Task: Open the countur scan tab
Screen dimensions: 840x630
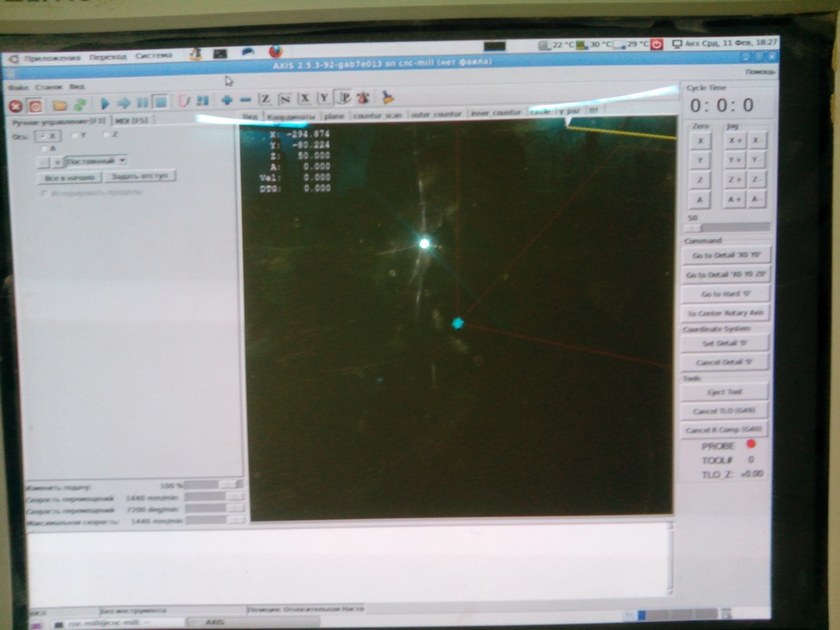Action: (378, 115)
